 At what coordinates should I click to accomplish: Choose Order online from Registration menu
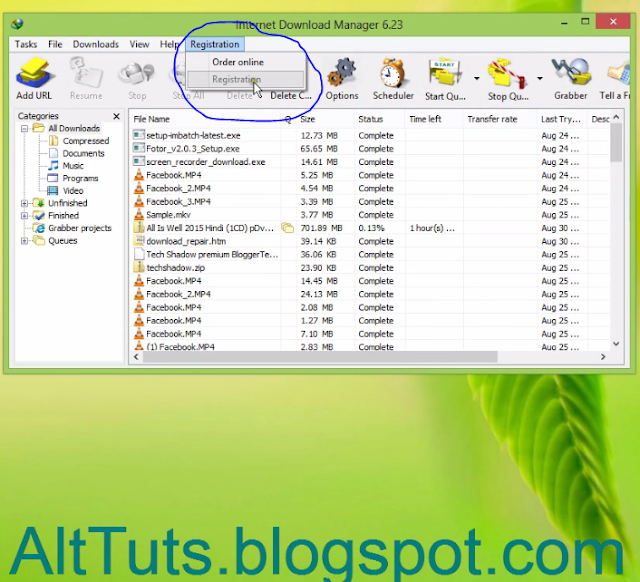tap(245, 62)
